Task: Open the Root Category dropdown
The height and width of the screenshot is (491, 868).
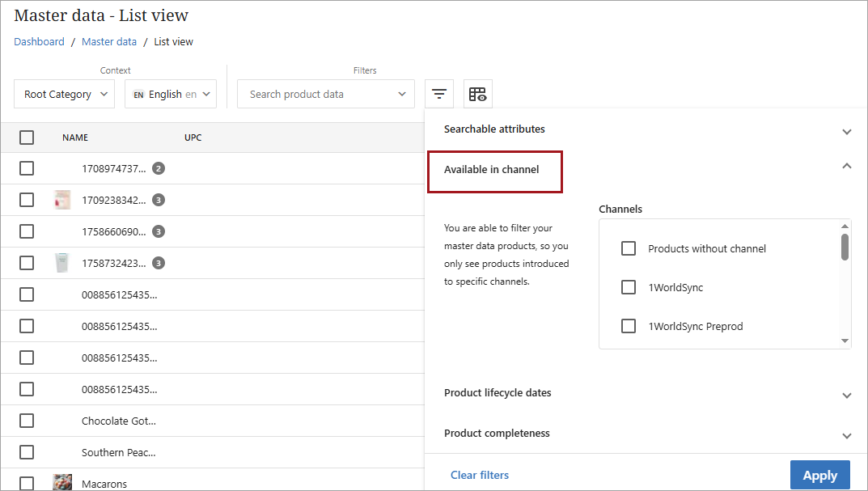Action: [65, 94]
